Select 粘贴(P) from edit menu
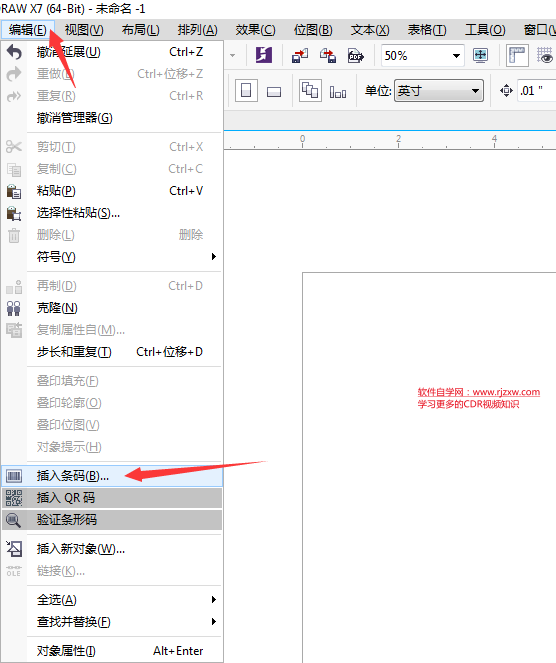The height and width of the screenshot is (663, 556). 112,191
